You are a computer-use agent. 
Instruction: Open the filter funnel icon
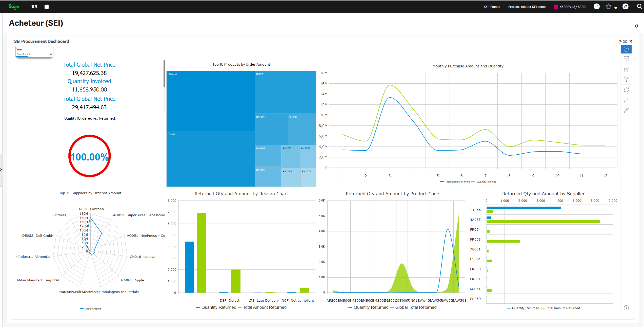[x=626, y=80]
